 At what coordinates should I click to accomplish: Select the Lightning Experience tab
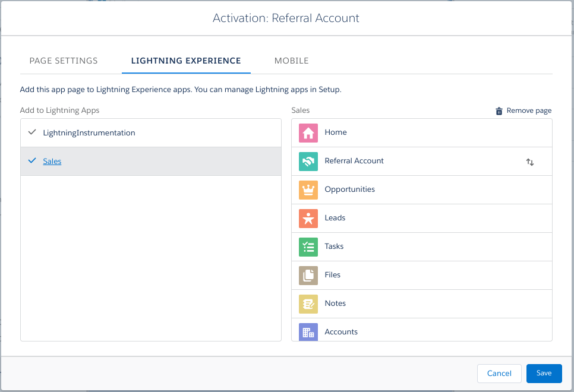click(x=186, y=61)
